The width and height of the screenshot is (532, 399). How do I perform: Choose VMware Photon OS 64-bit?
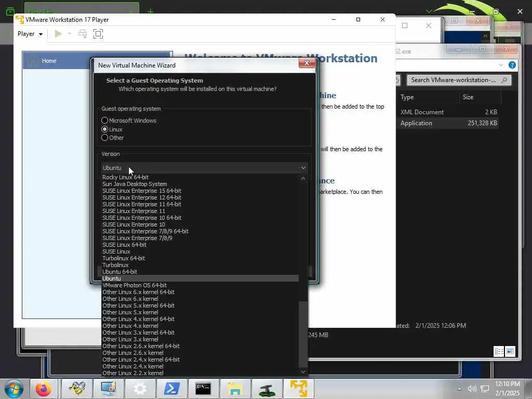pyautogui.click(x=200, y=285)
